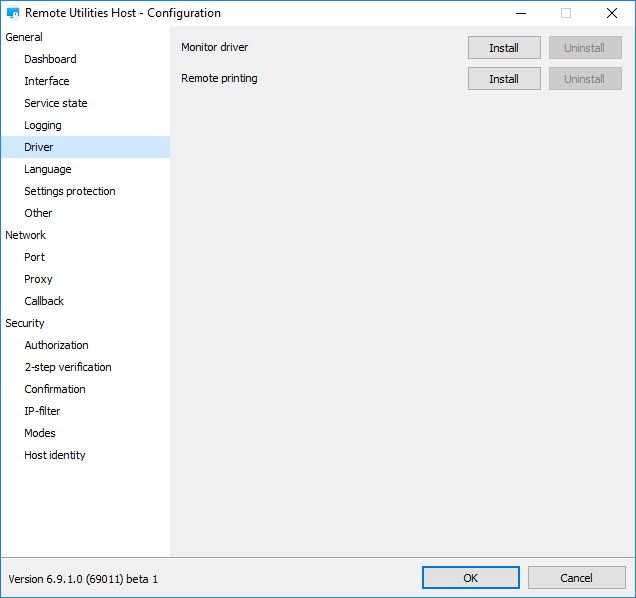The height and width of the screenshot is (598, 636).
Task: Cancel the configuration dialog
Action: (x=576, y=578)
